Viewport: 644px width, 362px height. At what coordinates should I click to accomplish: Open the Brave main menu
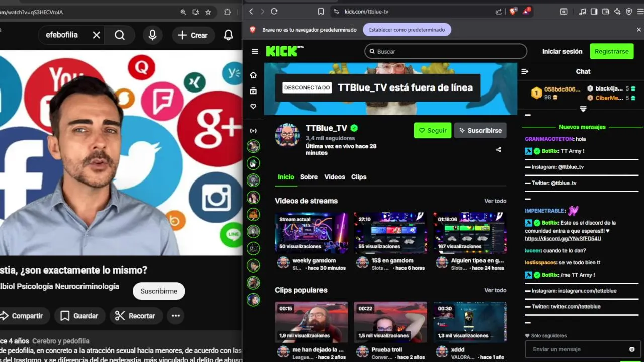click(x=639, y=11)
